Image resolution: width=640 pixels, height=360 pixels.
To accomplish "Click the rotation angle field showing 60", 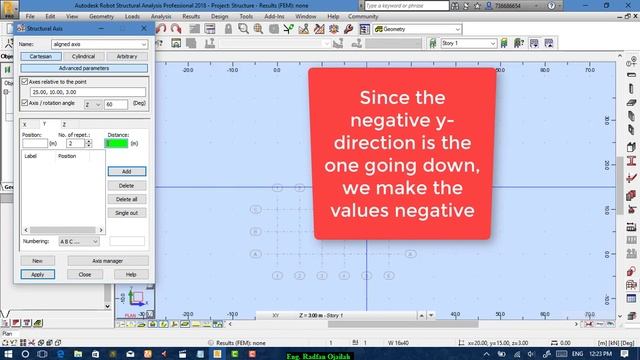I will pos(116,104).
